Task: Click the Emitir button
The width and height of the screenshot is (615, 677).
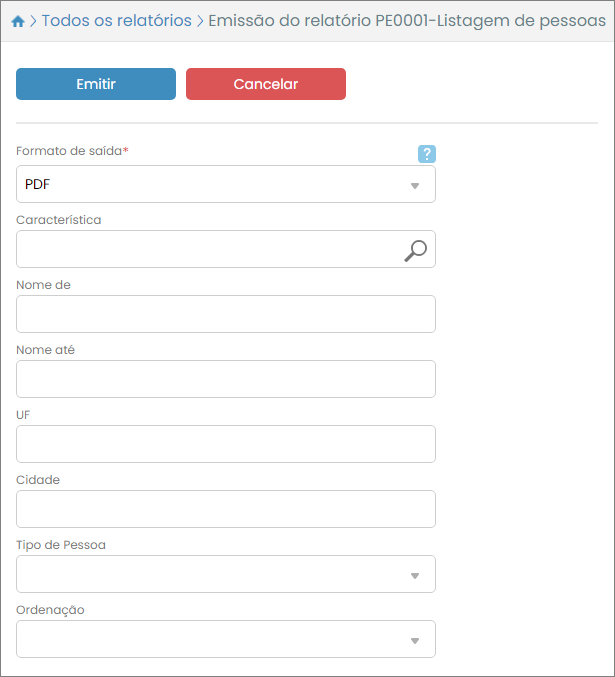Action: coord(96,84)
